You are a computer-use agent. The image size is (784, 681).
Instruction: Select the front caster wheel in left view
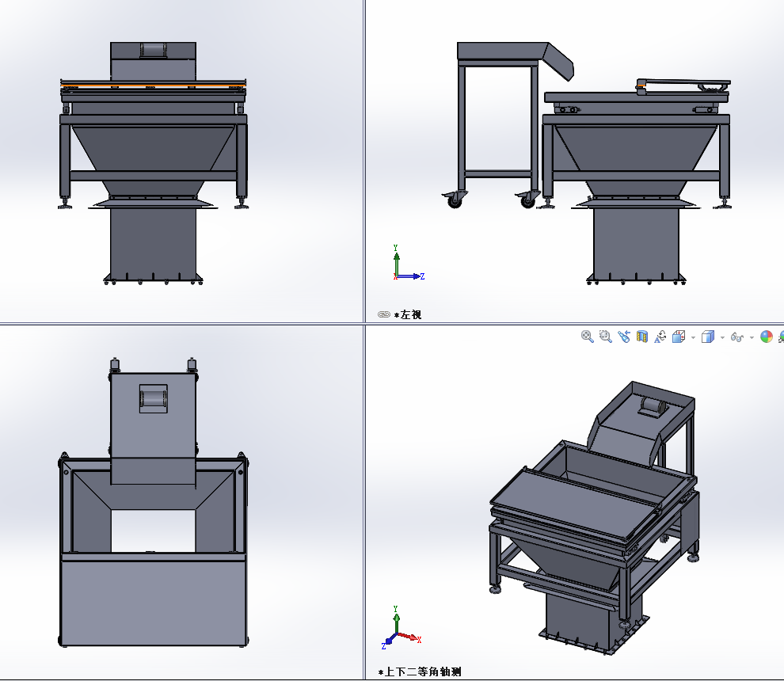pyautogui.click(x=454, y=200)
